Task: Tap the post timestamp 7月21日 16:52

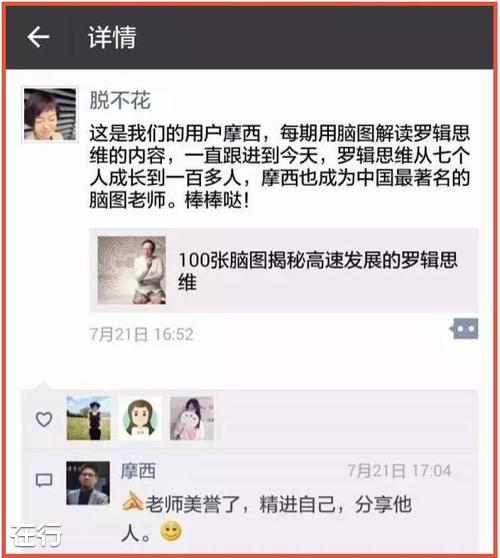Action: [x=141, y=335]
